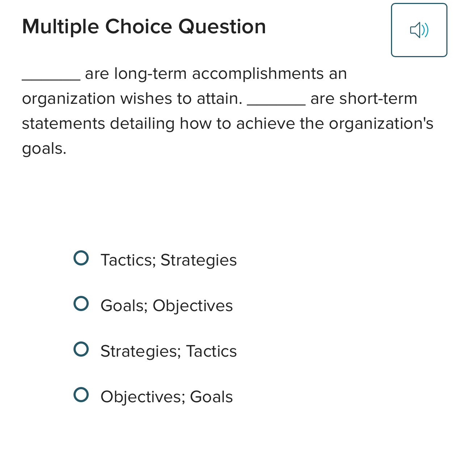
Task: Play the question narration via speaker icon
Action: pos(419,30)
